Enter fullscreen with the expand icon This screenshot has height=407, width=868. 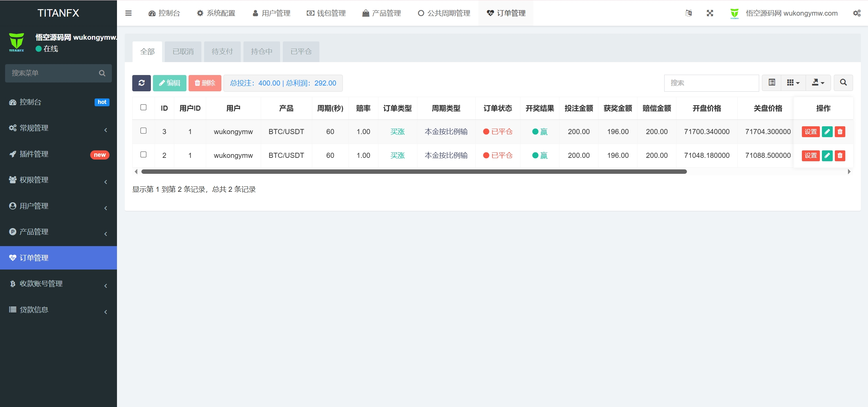(x=710, y=13)
